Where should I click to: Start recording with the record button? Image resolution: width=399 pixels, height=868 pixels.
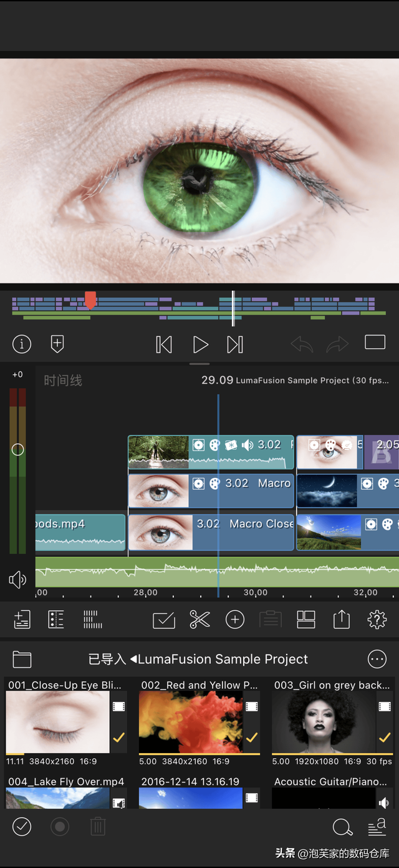pyautogui.click(x=60, y=827)
